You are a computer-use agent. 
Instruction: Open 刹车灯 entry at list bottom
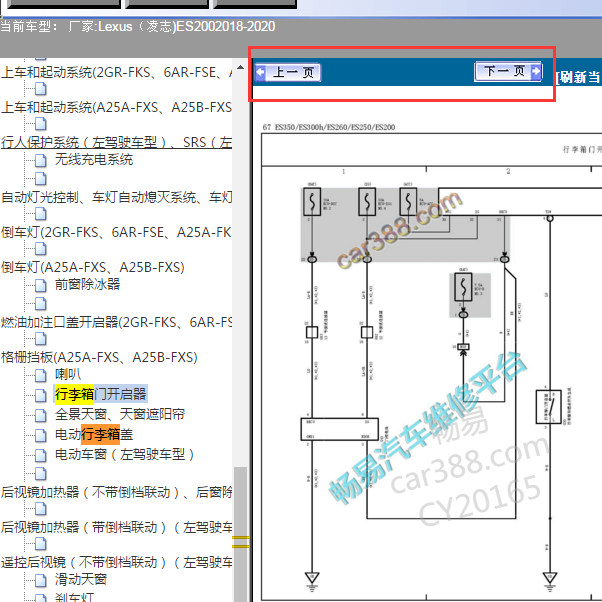(x=74, y=597)
